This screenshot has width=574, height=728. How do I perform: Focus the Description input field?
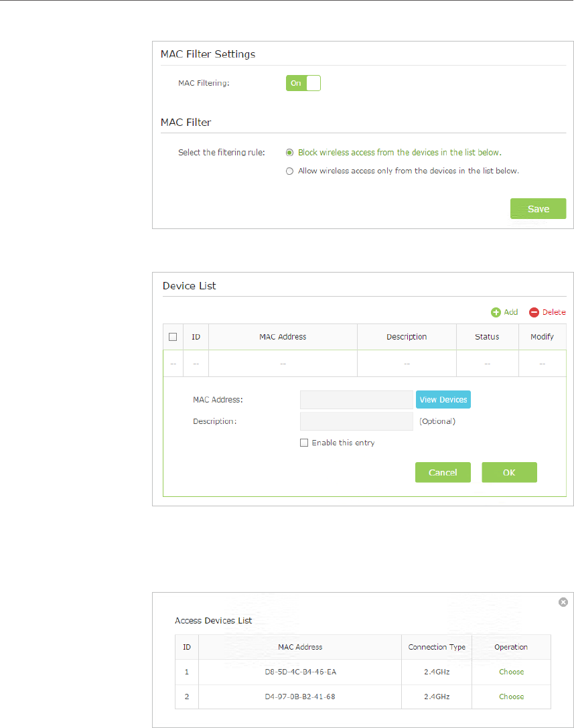(357, 421)
